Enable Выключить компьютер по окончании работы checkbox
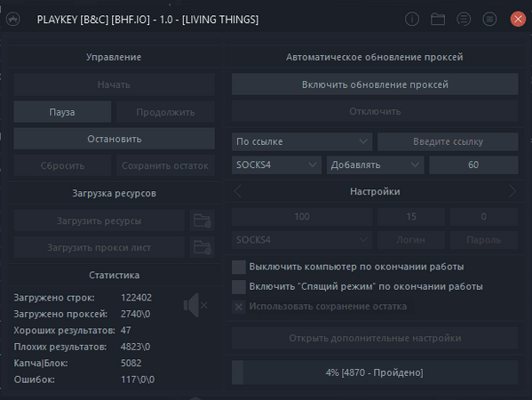 tap(239, 268)
